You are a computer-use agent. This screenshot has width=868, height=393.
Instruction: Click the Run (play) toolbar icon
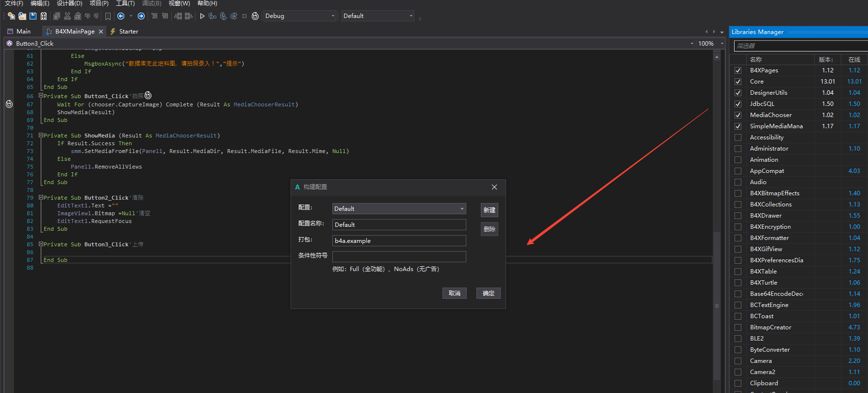202,16
